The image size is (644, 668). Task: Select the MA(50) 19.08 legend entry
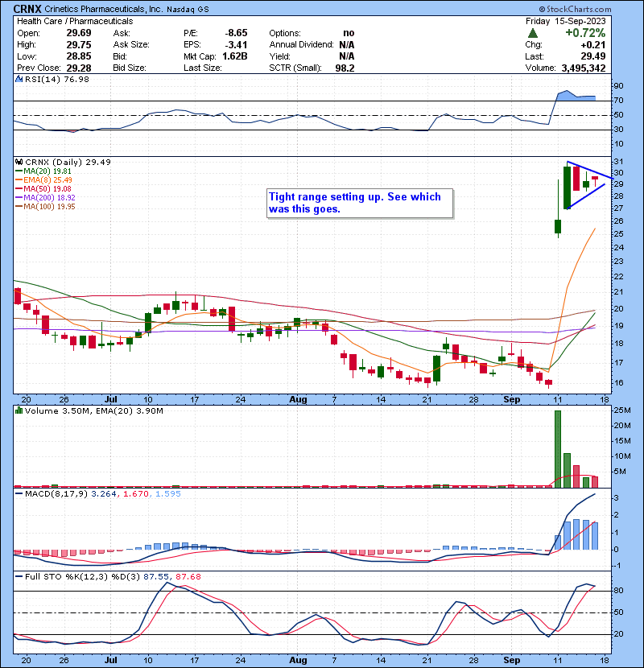click(43, 188)
